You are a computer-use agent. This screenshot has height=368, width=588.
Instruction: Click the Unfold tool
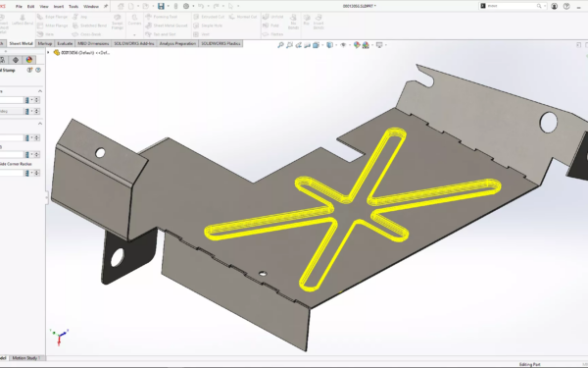tap(273, 17)
